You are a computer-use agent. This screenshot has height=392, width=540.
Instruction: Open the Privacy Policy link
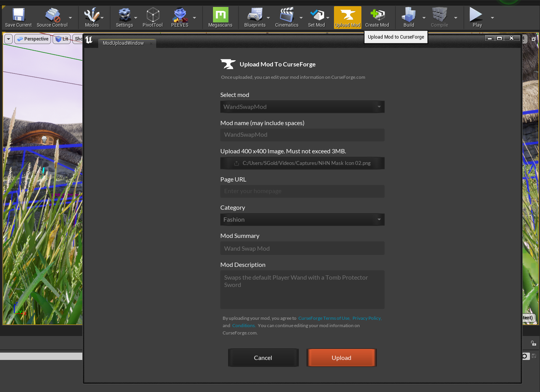pyautogui.click(x=367, y=318)
